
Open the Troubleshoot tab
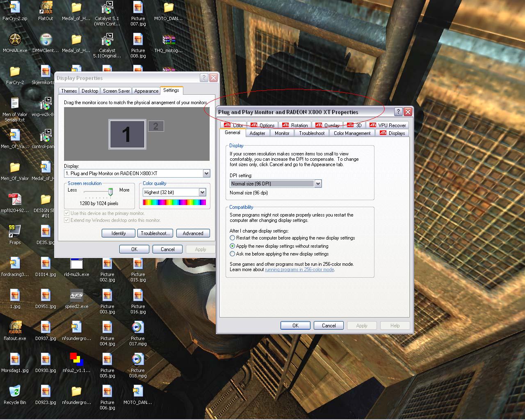click(x=312, y=133)
